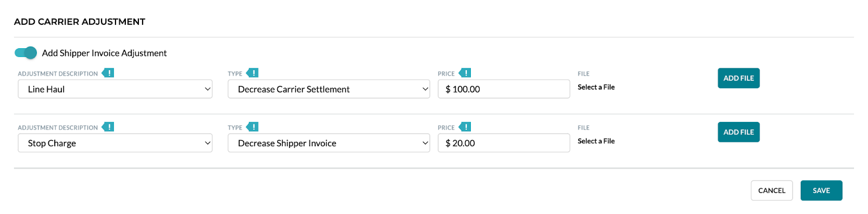Click info icon beside first Price label
Screen dimensions: 868x214
click(465, 73)
